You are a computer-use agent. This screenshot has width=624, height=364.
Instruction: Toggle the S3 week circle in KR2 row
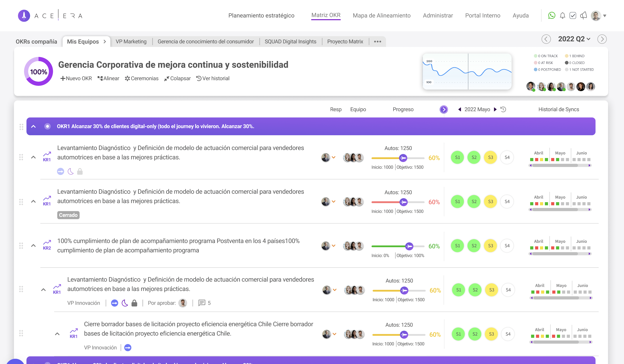coord(490,246)
